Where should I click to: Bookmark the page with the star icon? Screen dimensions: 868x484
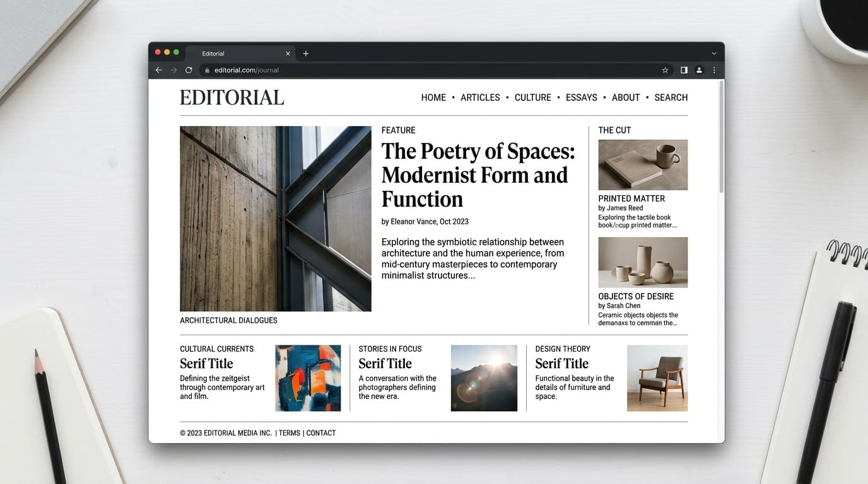click(x=665, y=70)
